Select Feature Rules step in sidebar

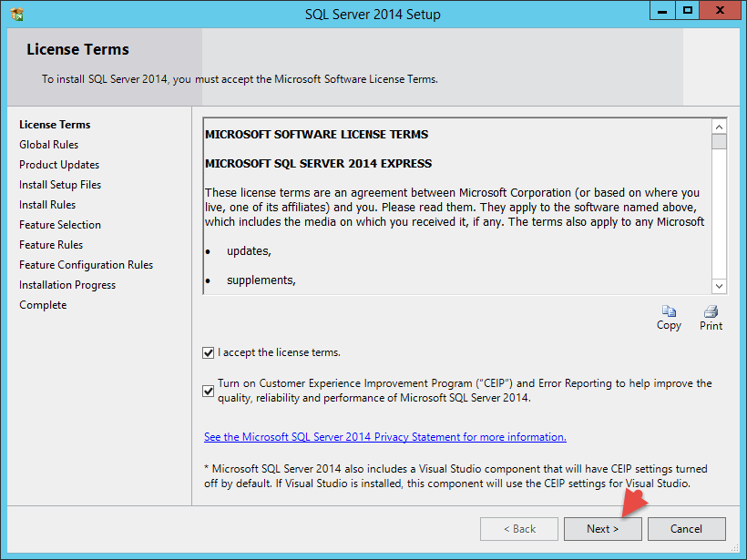tap(51, 245)
